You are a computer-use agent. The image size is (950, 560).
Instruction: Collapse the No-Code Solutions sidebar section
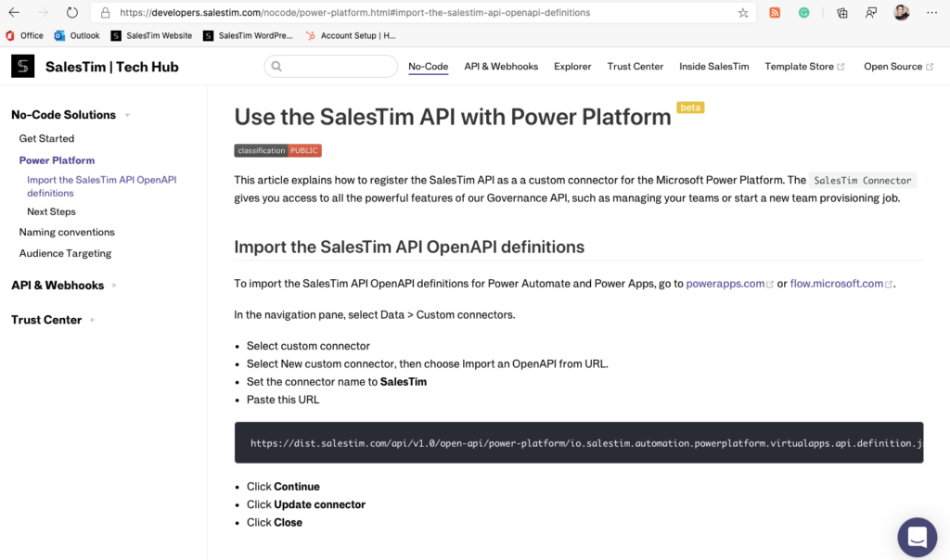click(71, 115)
